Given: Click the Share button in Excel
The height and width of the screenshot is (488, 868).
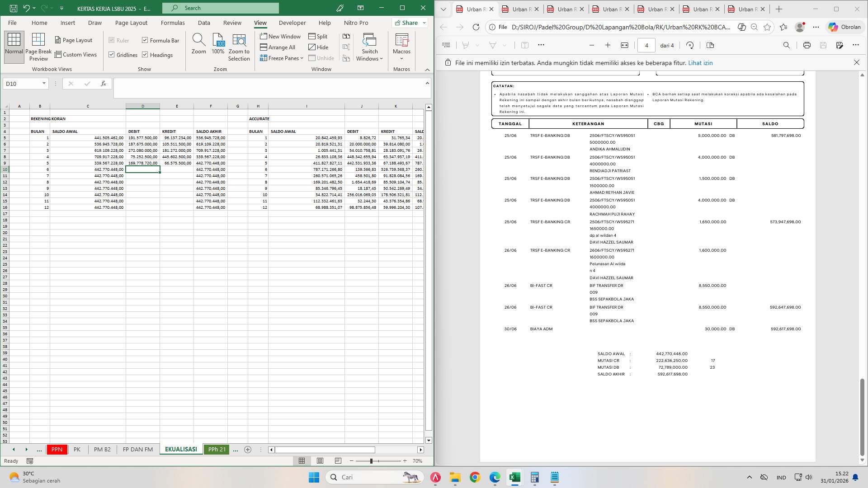Looking at the screenshot, I should 406,23.
